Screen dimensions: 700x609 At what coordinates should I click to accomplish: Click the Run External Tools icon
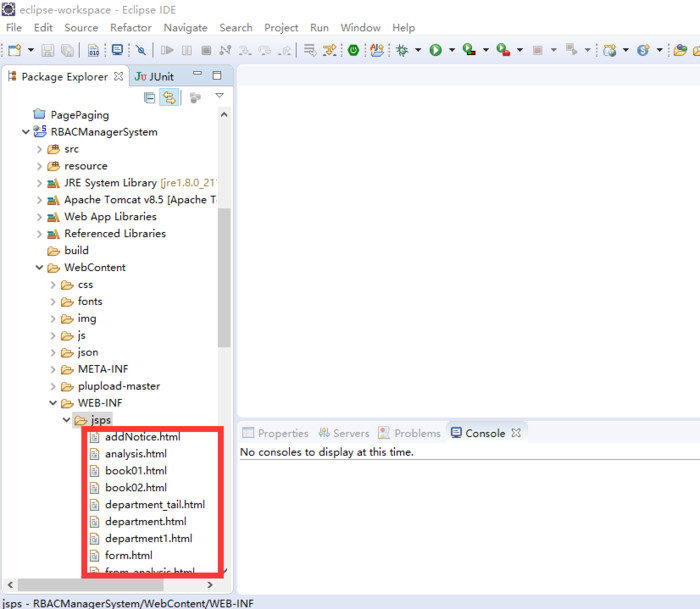pos(503,50)
